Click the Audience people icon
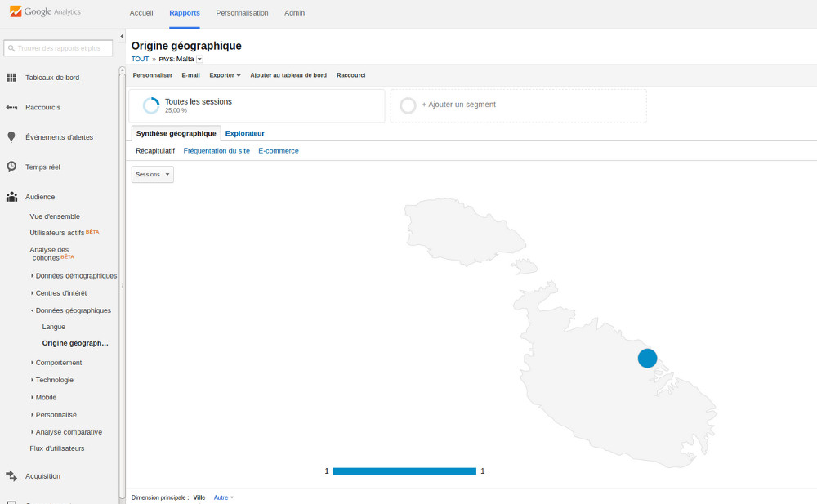This screenshot has width=817, height=504. click(11, 197)
